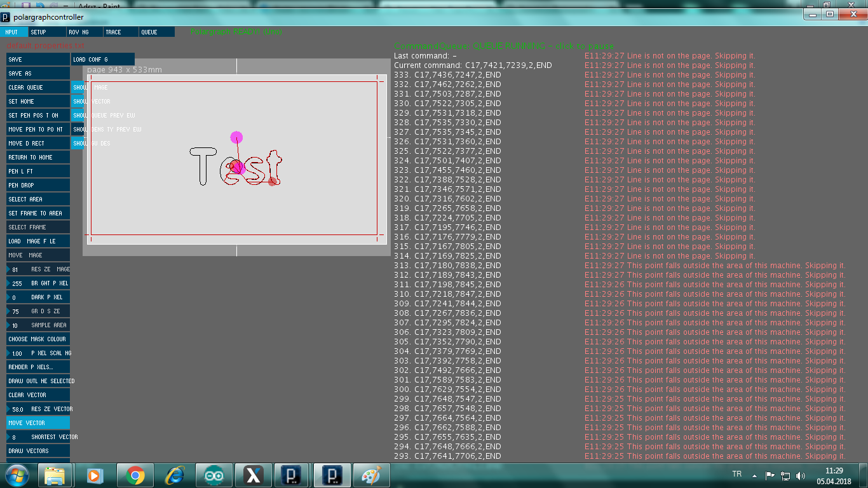Open Internet Explorer from the taskbar
This screenshot has height=488, width=868.
click(x=174, y=475)
